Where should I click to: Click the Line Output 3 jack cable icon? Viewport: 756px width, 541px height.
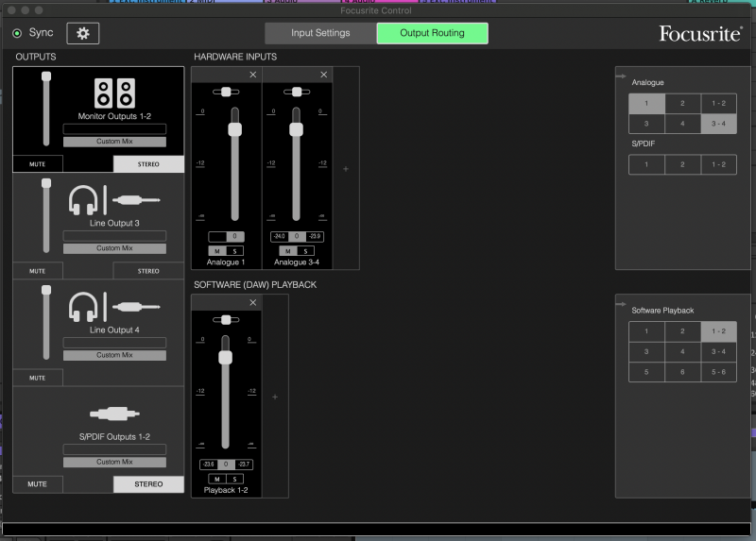136,200
